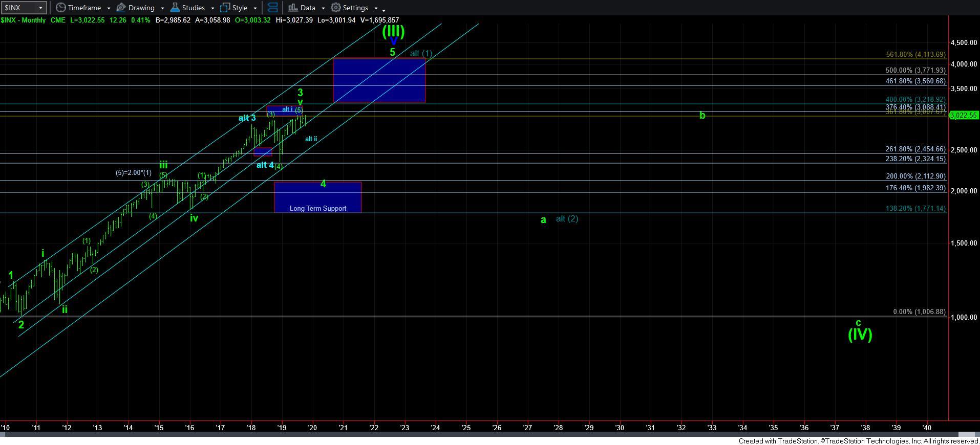
Task: Click the open value O=3,003.32
Action: (253, 20)
